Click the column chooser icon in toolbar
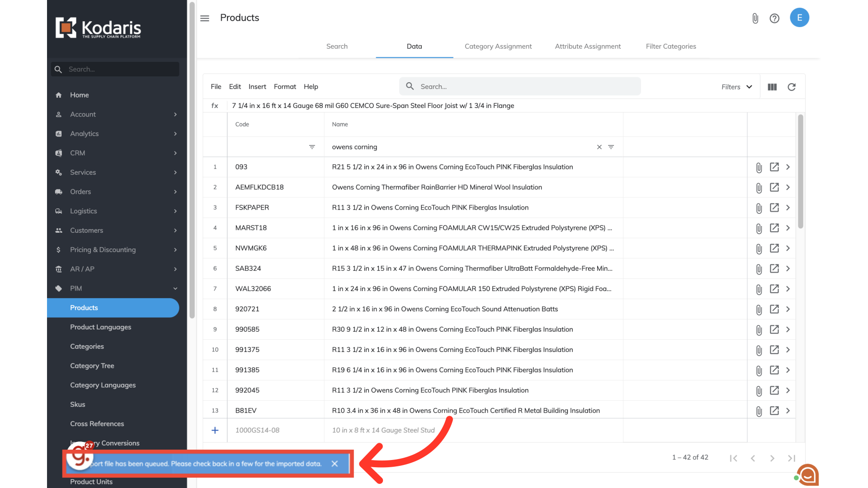This screenshot has height=488, width=868. (772, 87)
